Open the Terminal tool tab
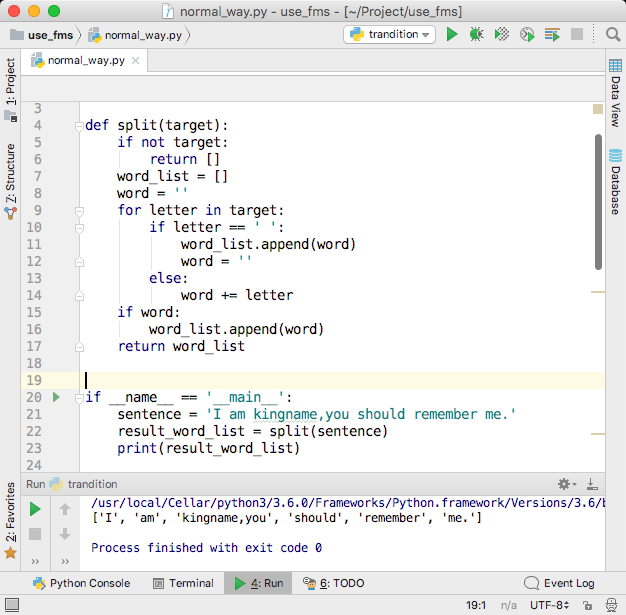Viewport: 626px width, 615px height. tap(184, 583)
